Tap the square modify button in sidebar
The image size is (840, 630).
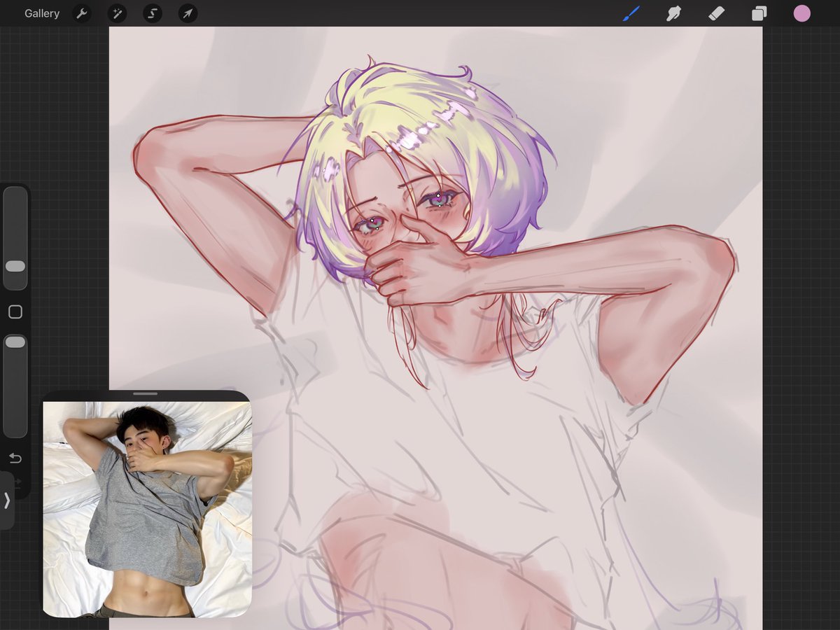tap(15, 312)
